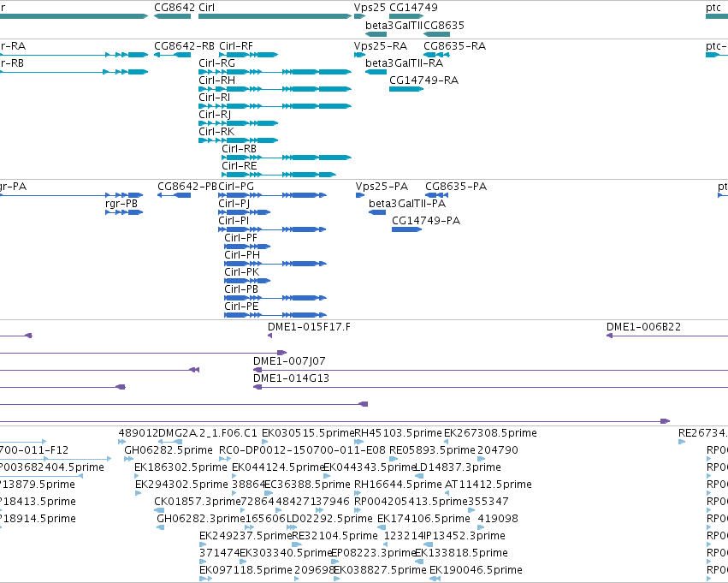Click EST EK133818.5prime
This screenshot has width=728, height=583.
[419, 562]
